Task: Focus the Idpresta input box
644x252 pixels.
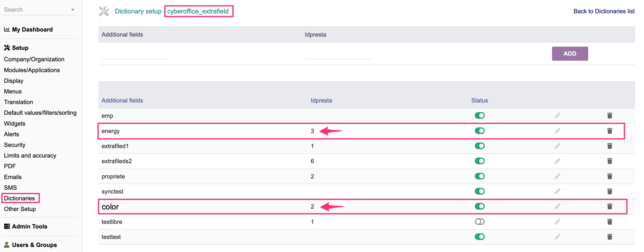Action: (x=338, y=53)
